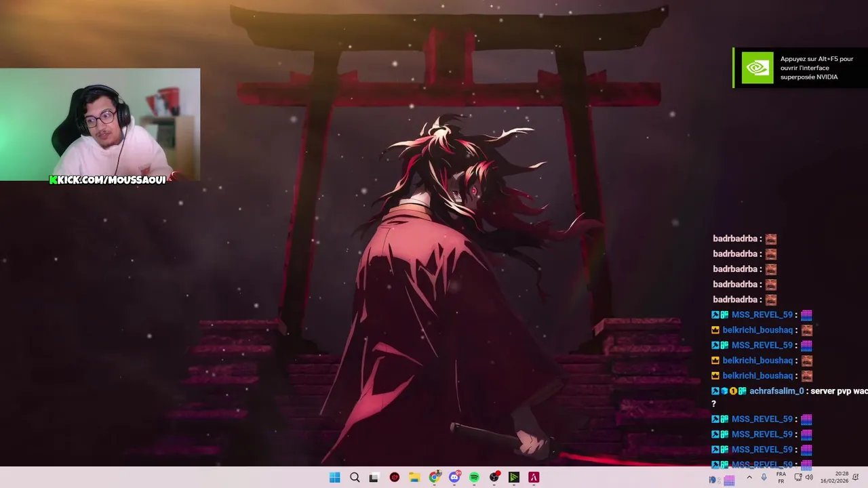
Task: Click the microphone tray icon
Action: click(x=764, y=478)
